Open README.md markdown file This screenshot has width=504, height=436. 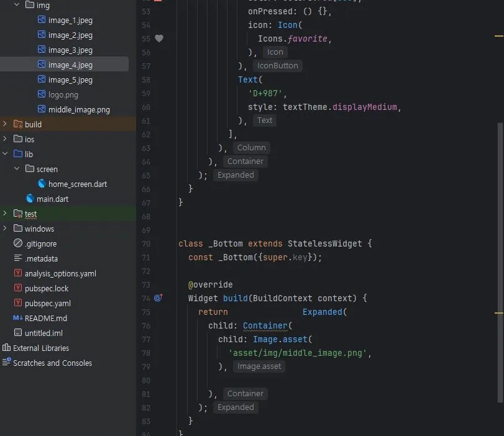[x=45, y=318]
